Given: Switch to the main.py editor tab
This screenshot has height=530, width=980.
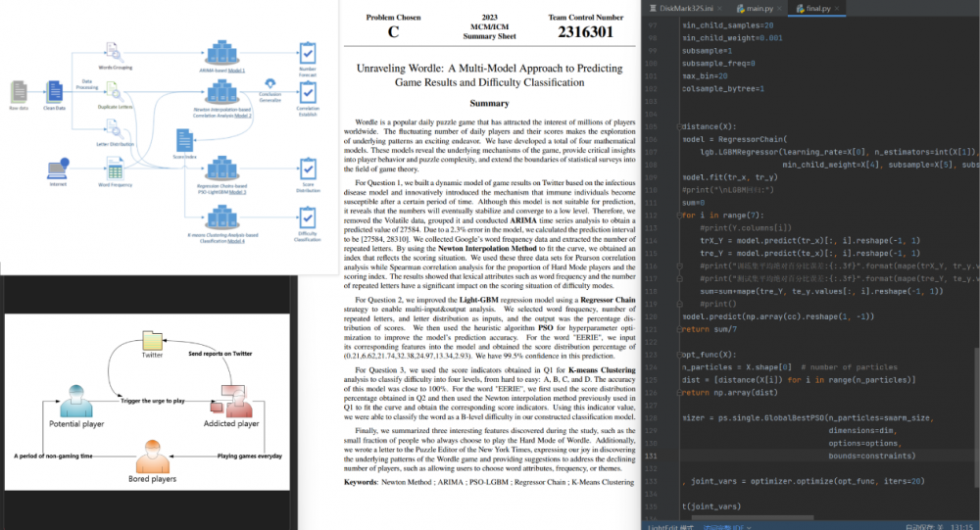Looking at the screenshot, I should coord(759,8).
